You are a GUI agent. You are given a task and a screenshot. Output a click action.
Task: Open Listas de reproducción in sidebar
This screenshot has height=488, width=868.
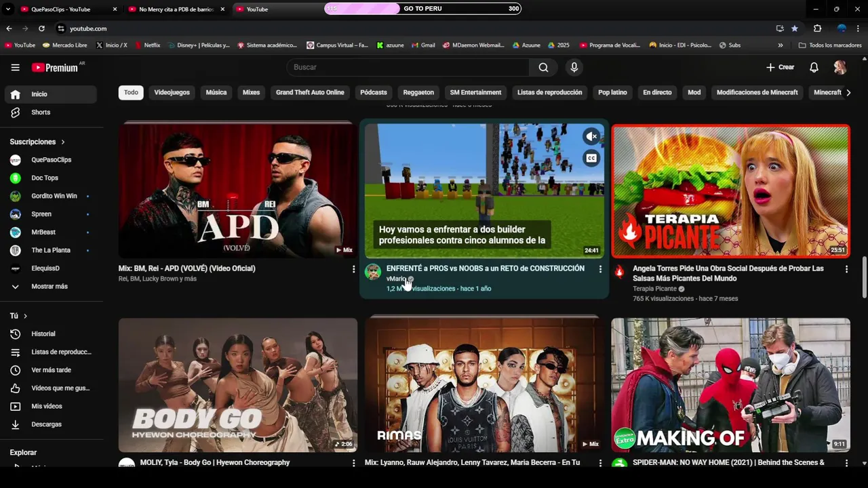(51, 352)
